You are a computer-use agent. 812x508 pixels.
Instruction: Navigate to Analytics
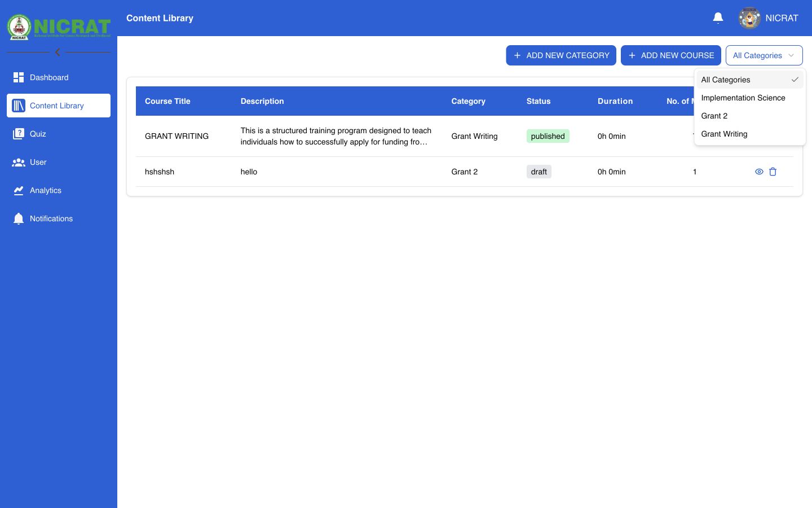tap(59, 190)
